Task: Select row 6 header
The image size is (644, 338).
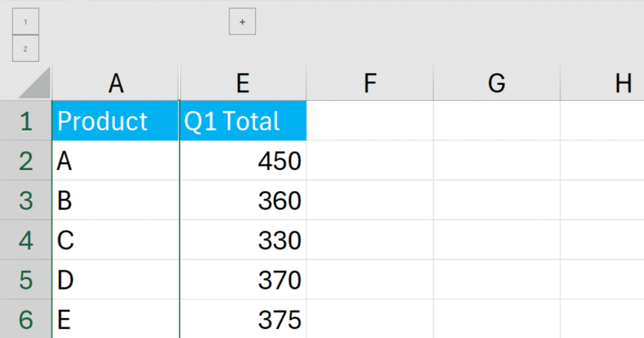Action: tap(26, 319)
